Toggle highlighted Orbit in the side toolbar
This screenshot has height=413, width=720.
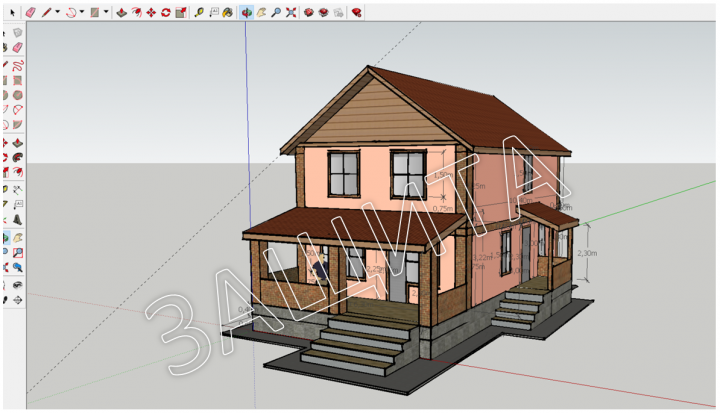[6, 238]
